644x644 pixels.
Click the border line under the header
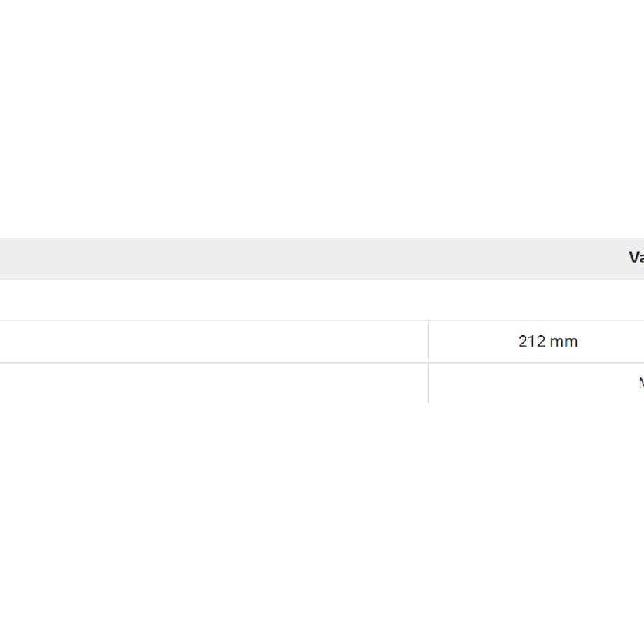(322, 279)
